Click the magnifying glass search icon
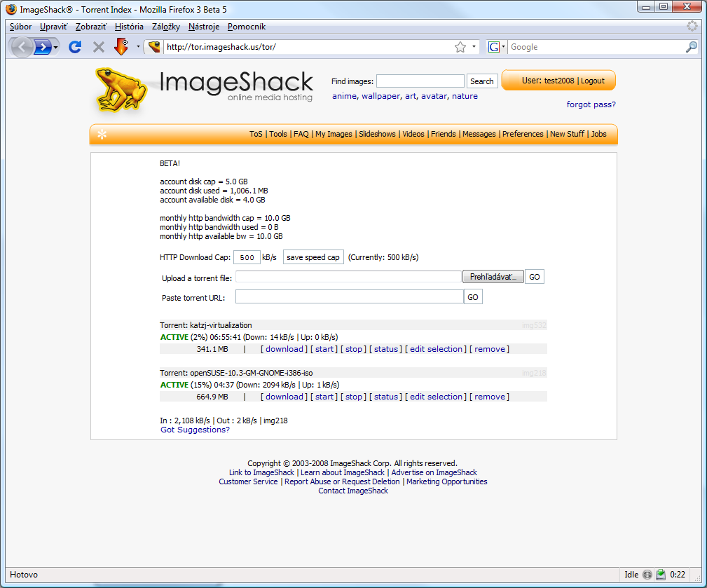Viewport: 707px width, 588px height. (691, 47)
